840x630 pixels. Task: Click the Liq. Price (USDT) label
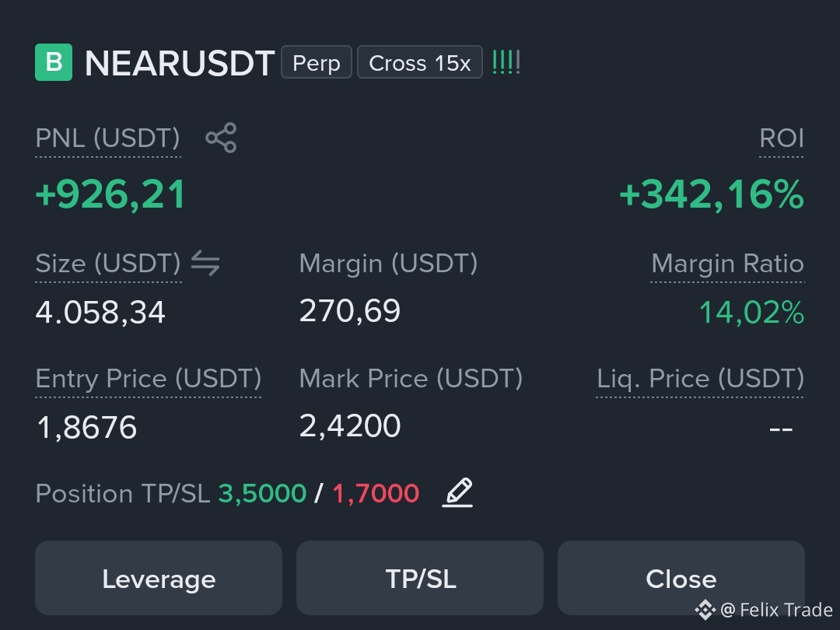[700, 379]
